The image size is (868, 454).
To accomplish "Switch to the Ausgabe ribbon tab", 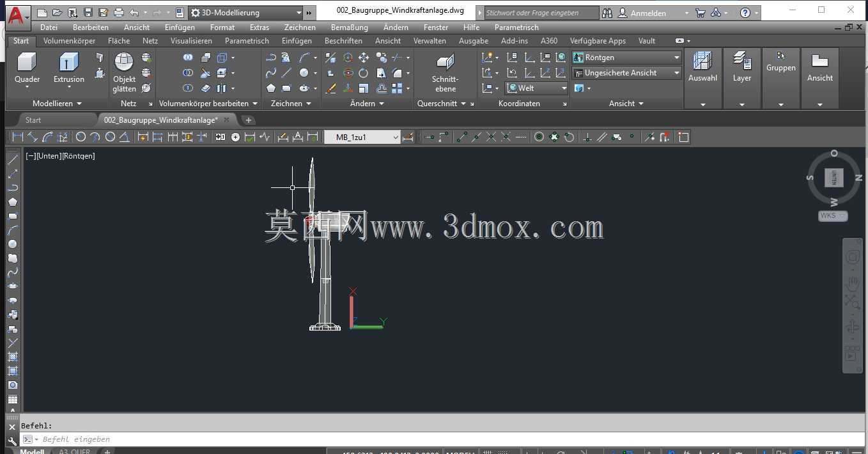I will (474, 41).
